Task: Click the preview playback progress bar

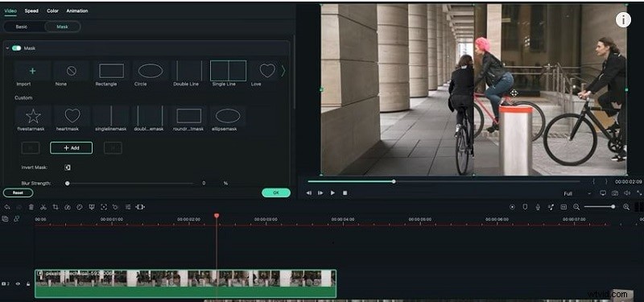Action: (444, 181)
